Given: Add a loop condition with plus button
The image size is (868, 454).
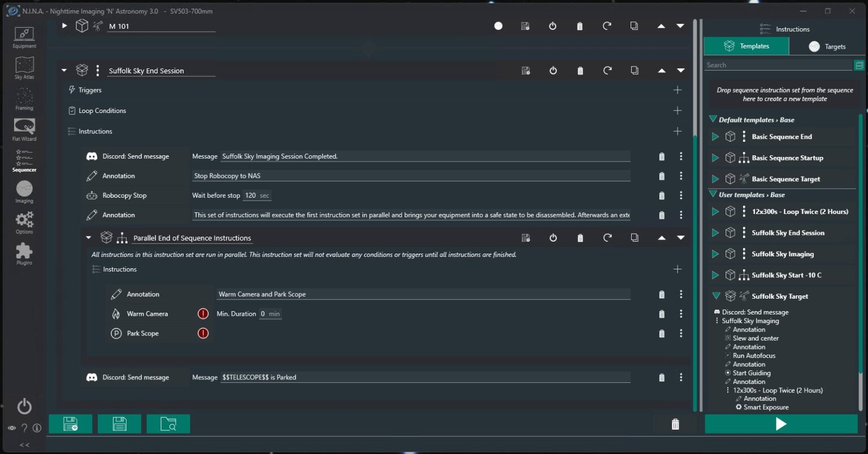Looking at the screenshot, I should (678, 111).
